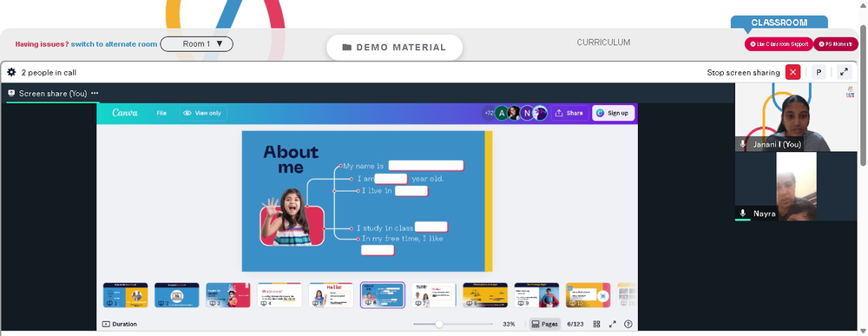Select page 9 superhero thumbnail
The width and height of the screenshot is (868, 336).
tap(536, 295)
